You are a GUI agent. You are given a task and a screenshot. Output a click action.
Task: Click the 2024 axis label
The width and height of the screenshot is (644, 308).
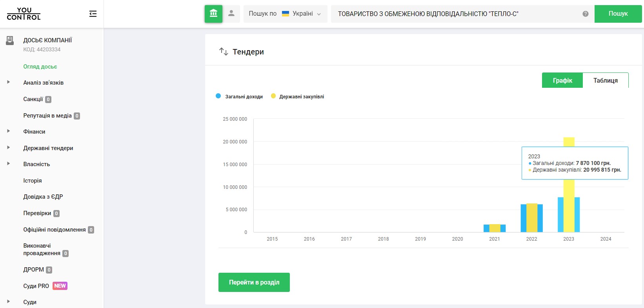(606, 239)
